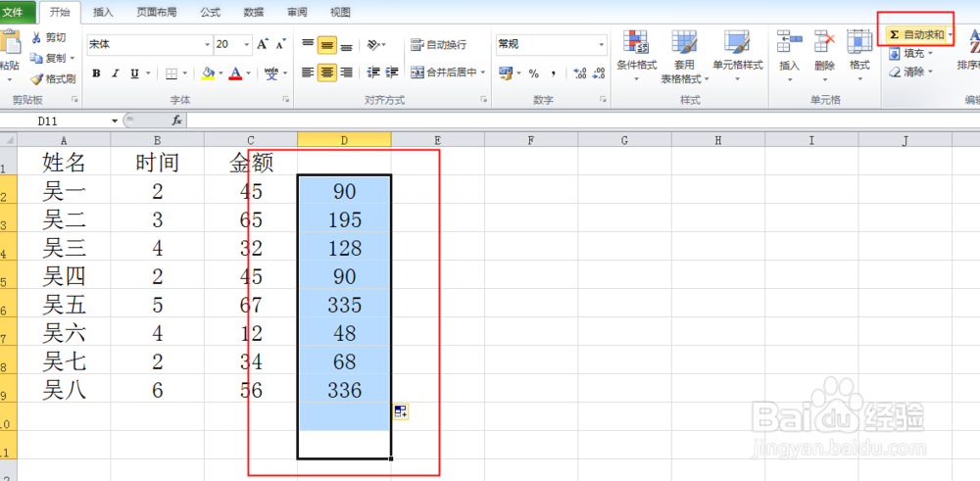Click the Insert Function fx icon
Viewport: 980px width, 481px height.
[176, 120]
